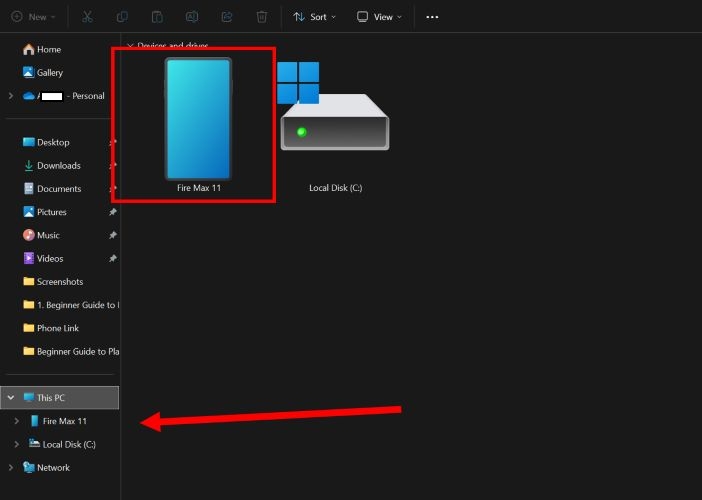The width and height of the screenshot is (702, 500).
Task: Open the Pictures quick access folder
Action: point(45,212)
